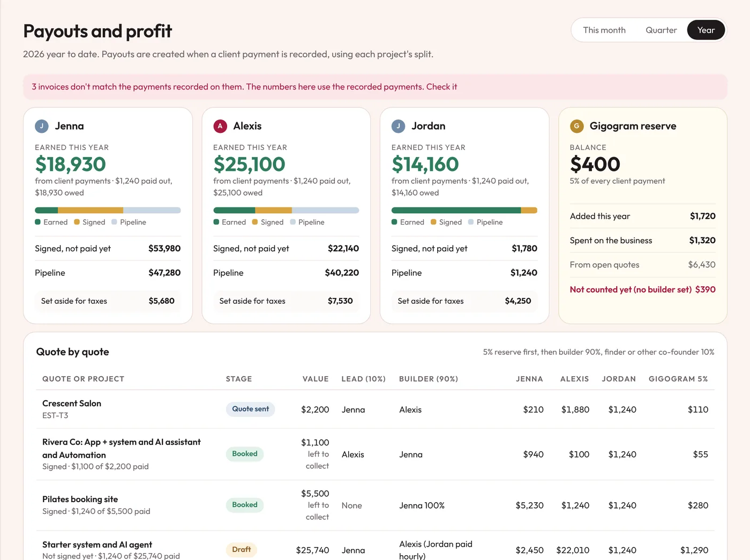Click the Booked badge for Pilates booking site
Screen dimensions: 750x560
pyautogui.click(x=245, y=505)
